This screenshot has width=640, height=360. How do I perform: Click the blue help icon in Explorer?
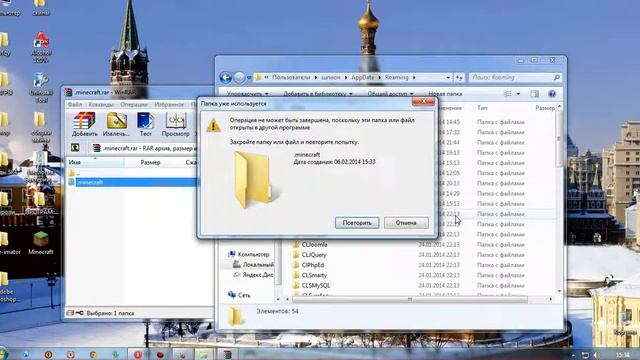pos(552,94)
